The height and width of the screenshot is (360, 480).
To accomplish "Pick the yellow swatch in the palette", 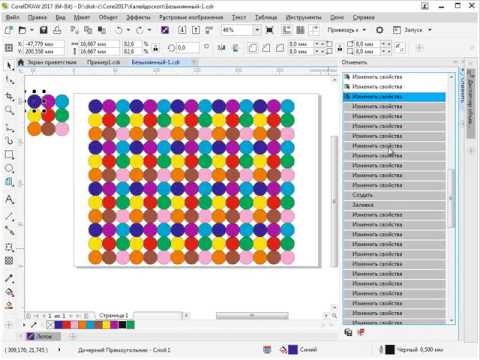I will tap(106, 324).
